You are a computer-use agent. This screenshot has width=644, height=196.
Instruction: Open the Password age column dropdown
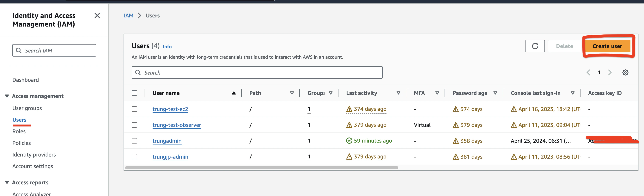[x=495, y=93]
